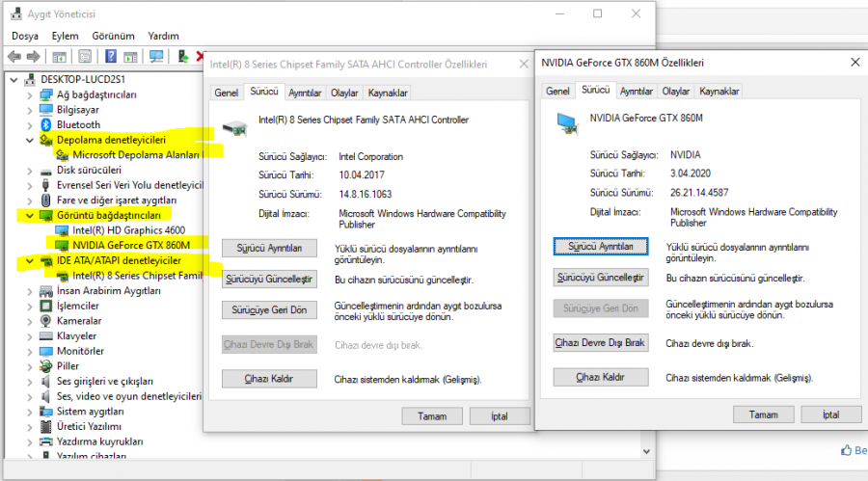Image resolution: width=868 pixels, height=481 pixels.
Task: Collapse the DESKTOP-LUCD2S1 root node
Action: coord(14,80)
